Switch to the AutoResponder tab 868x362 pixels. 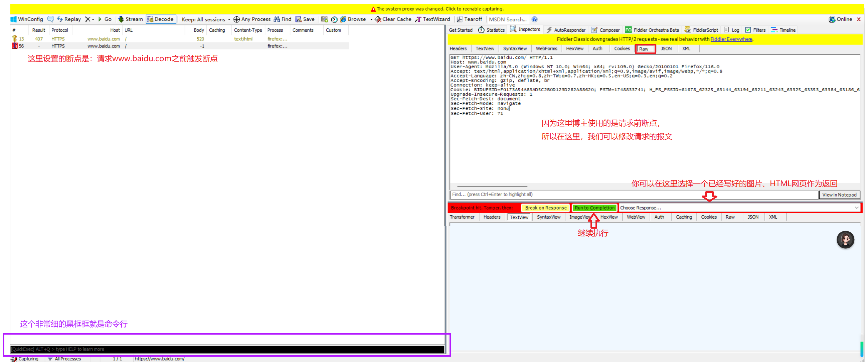(566, 30)
